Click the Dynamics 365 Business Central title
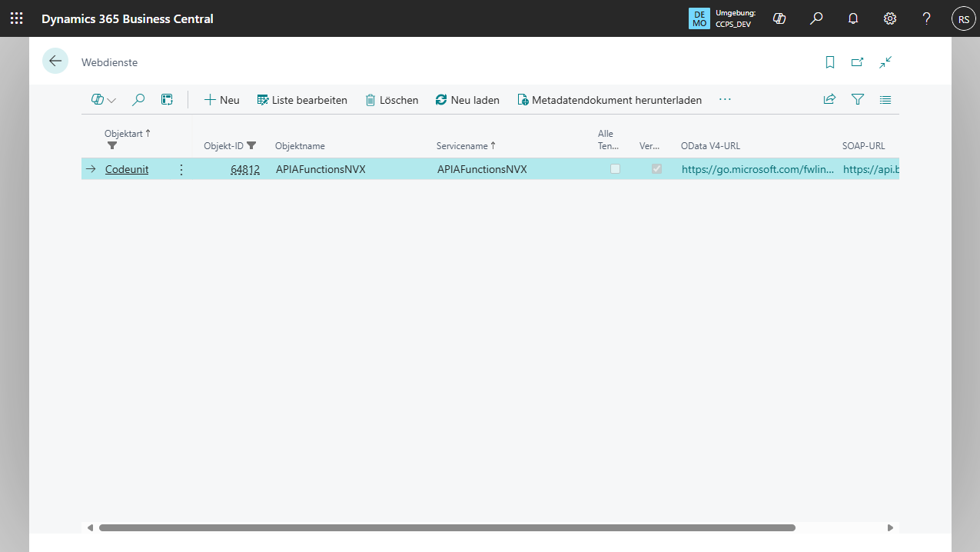The height and width of the screenshot is (552, 980). click(x=128, y=18)
